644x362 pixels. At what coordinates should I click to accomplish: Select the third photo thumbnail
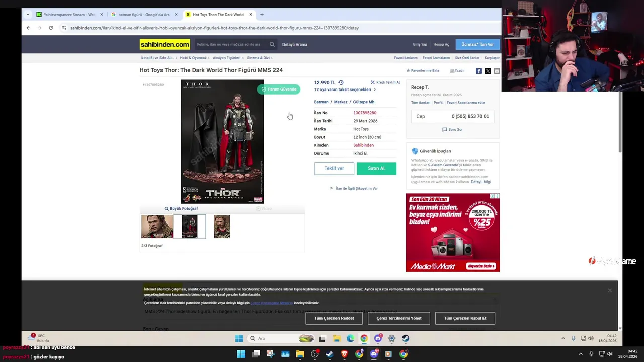coord(222,226)
